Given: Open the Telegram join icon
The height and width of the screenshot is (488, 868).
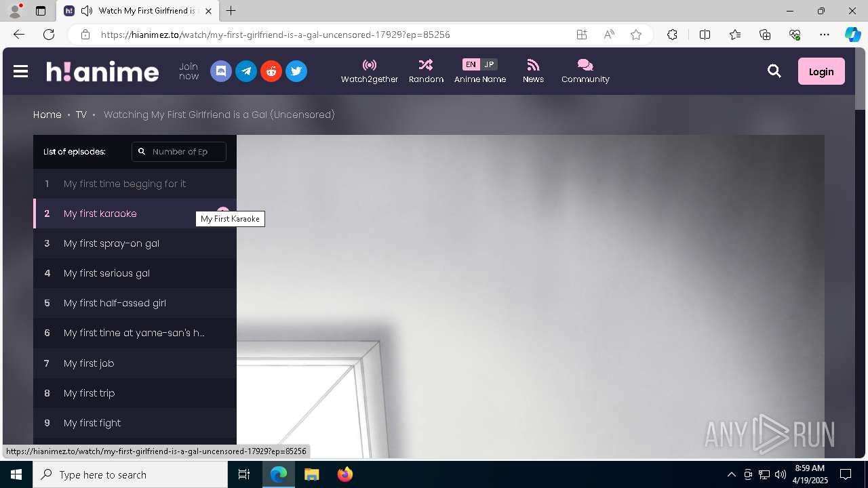Looking at the screenshot, I should click(246, 71).
